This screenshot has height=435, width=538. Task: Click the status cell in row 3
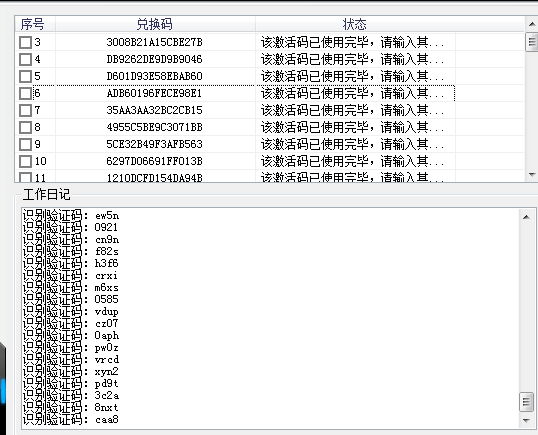(x=355, y=42)
